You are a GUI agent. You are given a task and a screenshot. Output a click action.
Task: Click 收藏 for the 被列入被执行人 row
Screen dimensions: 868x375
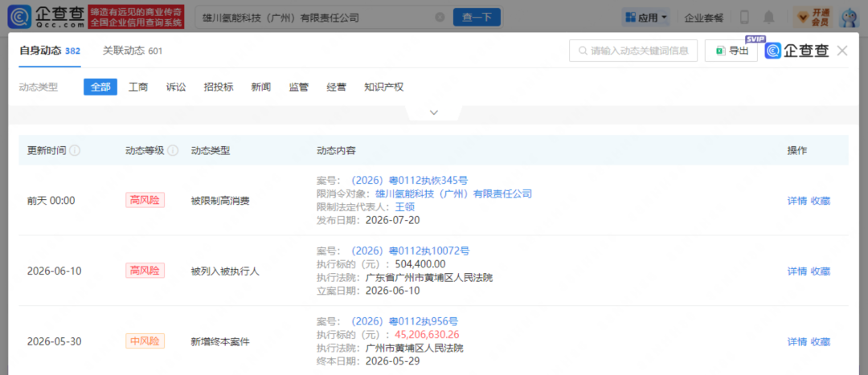[x=821, y=271]
